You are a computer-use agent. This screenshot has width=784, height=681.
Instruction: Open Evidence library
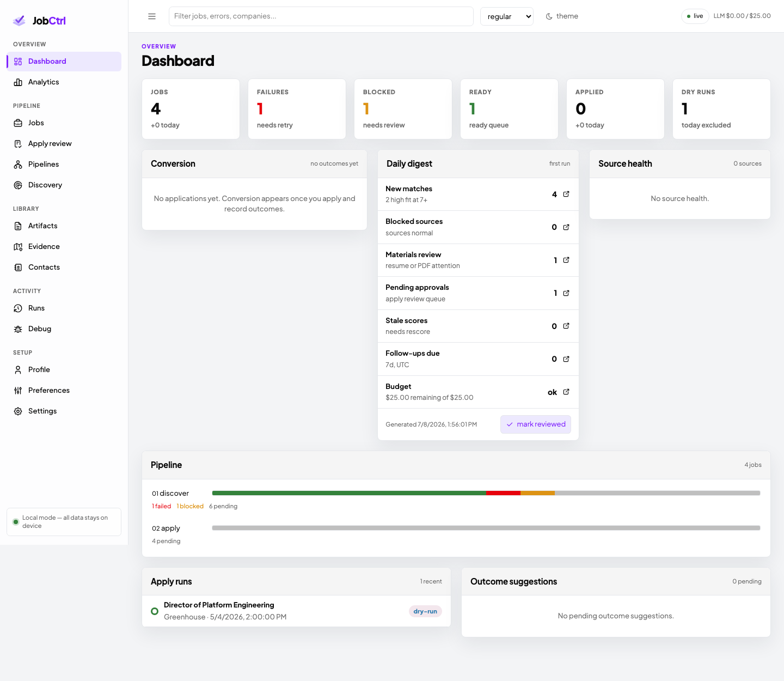tap(64, 247)
